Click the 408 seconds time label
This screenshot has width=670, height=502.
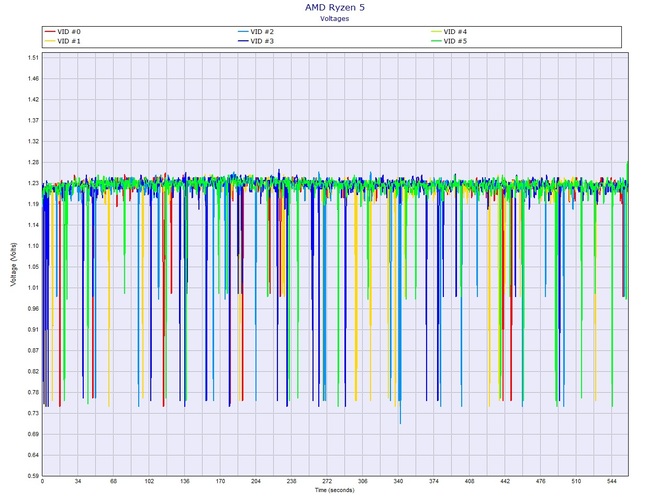(x=469, y=481)
